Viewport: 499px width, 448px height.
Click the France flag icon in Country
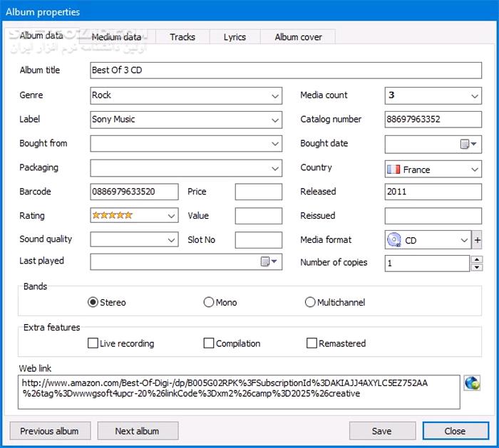393,170
